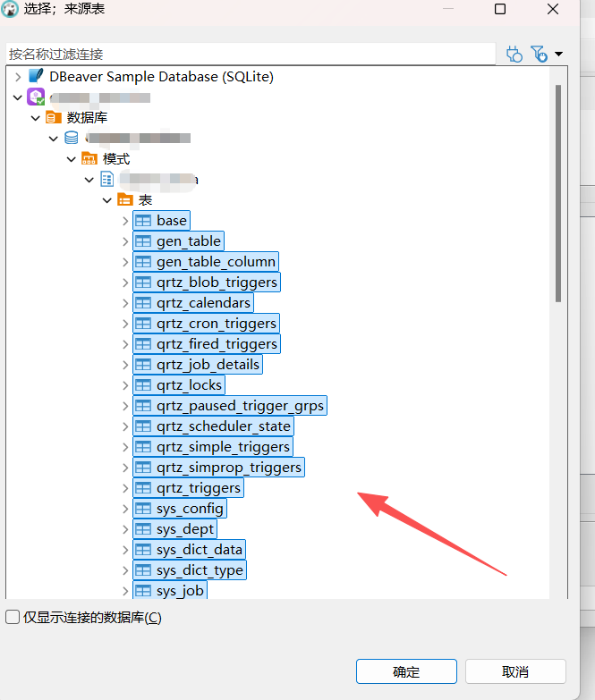Expand the qrtz_calendars table node
595x700 pixels.
(x=125, y=303)
